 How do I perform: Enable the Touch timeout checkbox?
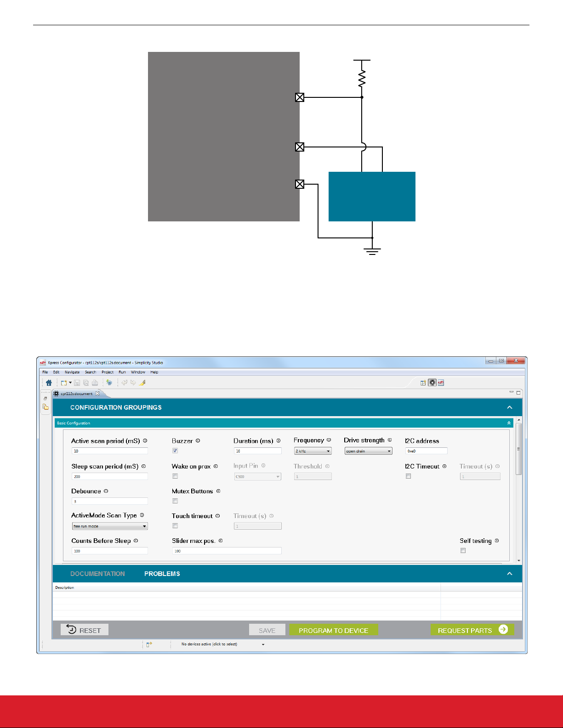coord(175,526)
